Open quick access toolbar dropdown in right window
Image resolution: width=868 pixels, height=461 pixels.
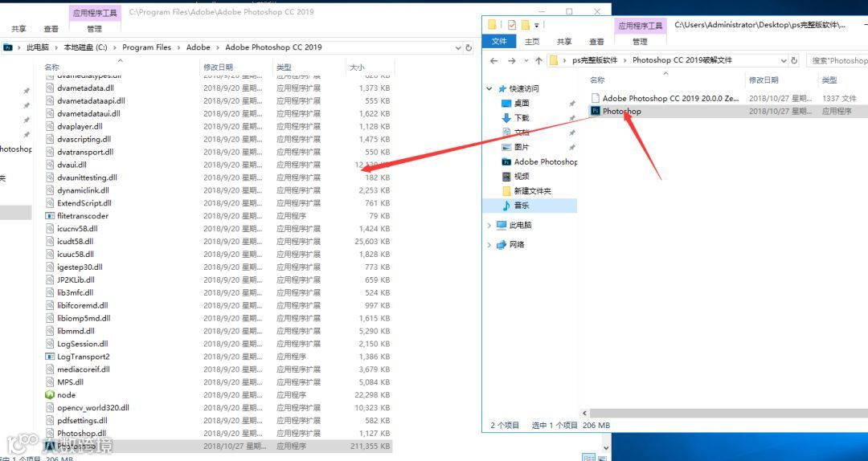(536, 25)
